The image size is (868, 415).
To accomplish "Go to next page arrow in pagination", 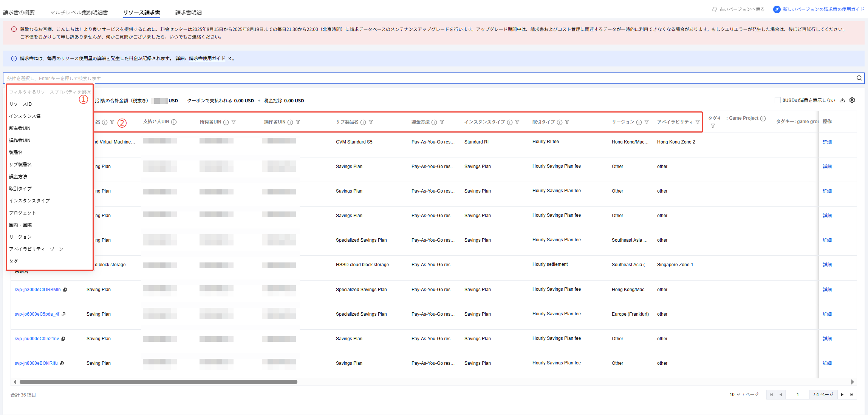I will point(842,395).
